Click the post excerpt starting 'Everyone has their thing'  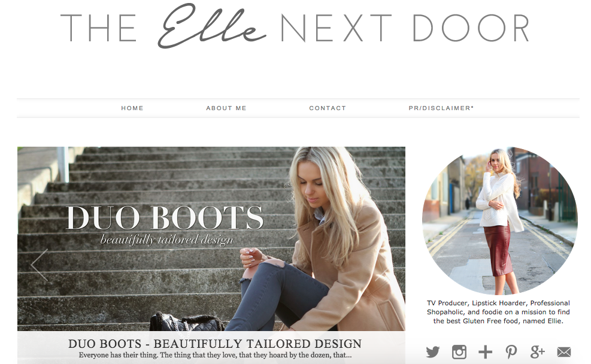coord(215,355)
